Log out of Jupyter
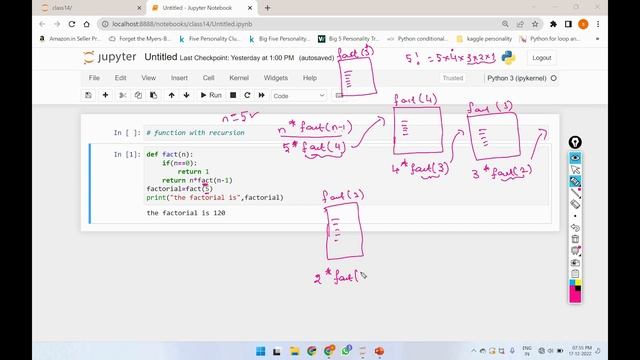 542,58
